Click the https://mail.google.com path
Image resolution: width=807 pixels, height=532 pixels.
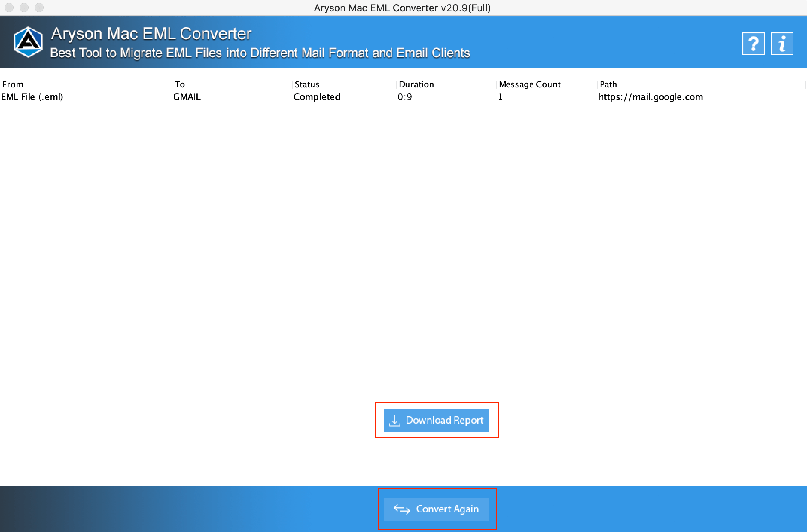click(x=650, y=97)
